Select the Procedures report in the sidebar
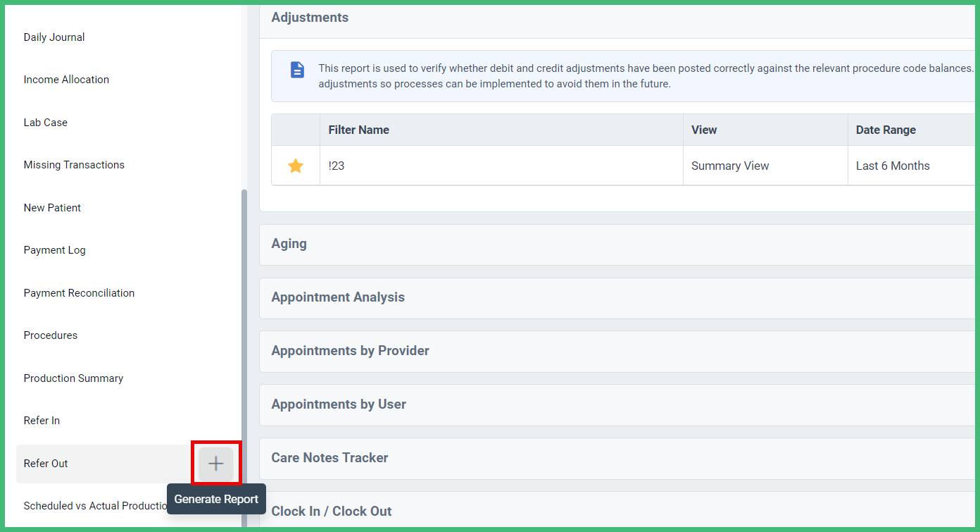 (50, 335)
